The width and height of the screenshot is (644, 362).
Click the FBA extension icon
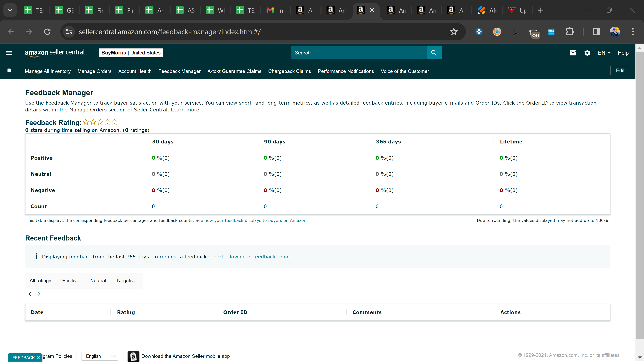point(551,32)
